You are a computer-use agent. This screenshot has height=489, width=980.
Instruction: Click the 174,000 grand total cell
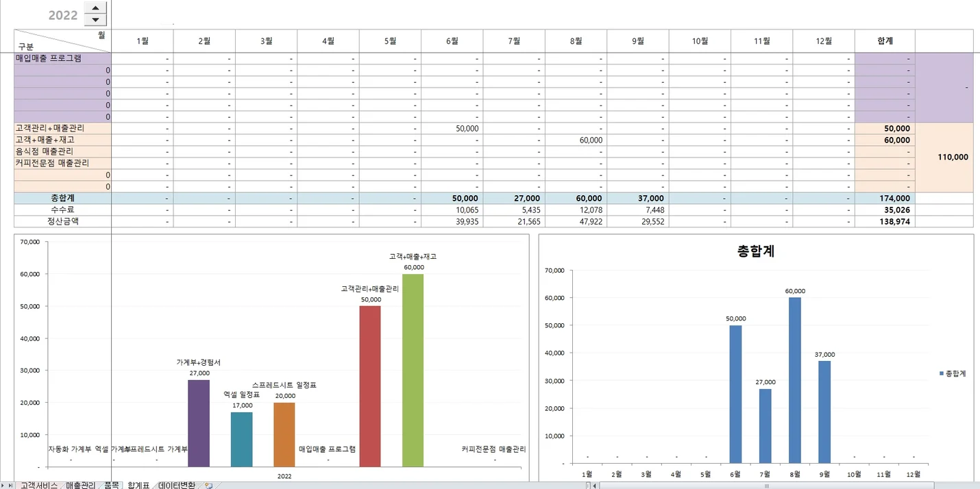click(884, 198)
